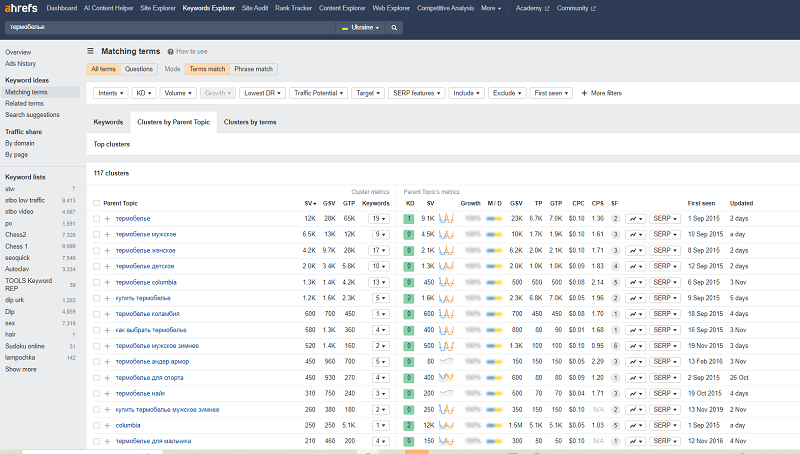800x454 pixels.
Task: Open Search suggestions in sidebar
Action: click(x=32, y=115)
